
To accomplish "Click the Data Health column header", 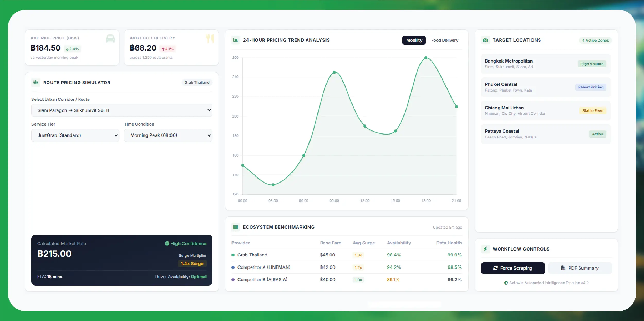I will coord(449,243).
